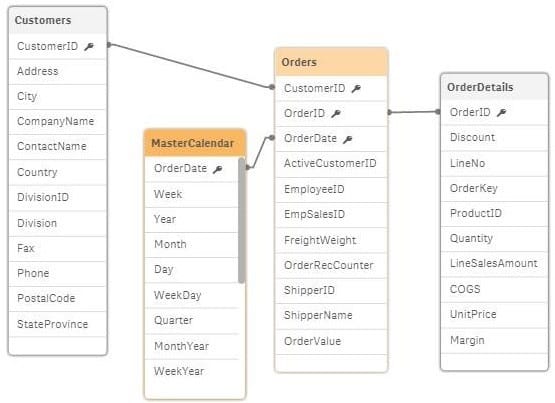Screen dimensions: 555x403
Task: Click the key icon beside Orders OrderID
Action: pyautogui.click(x=336, y=114)
